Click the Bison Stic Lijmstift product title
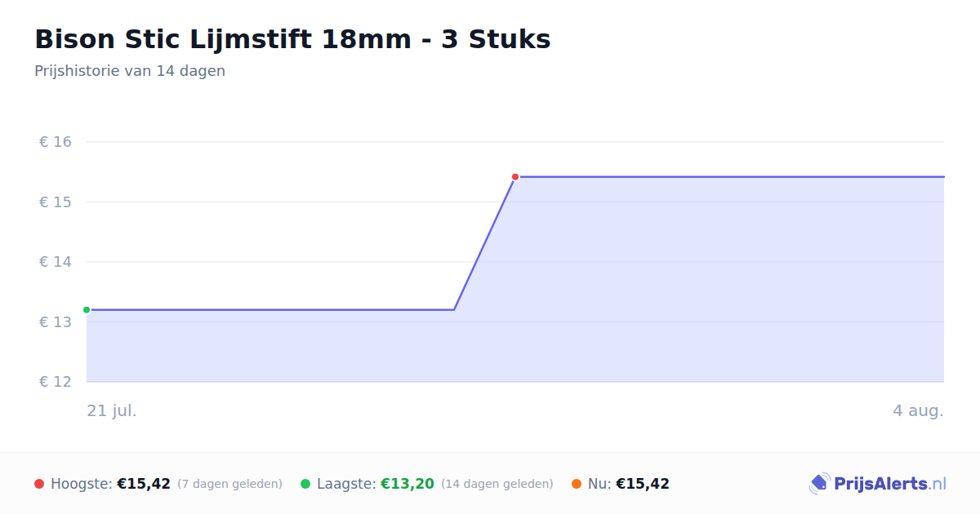This screenshot has height=514, width=980. click(x=292, y=39)
